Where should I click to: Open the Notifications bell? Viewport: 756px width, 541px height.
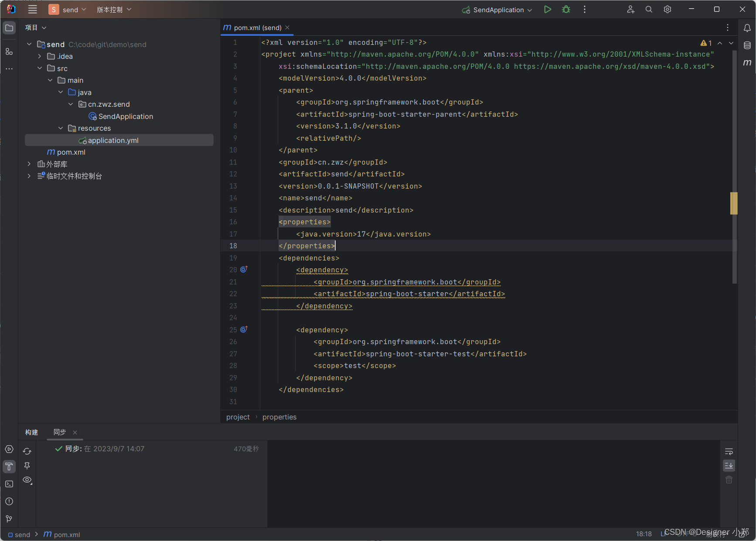point(747,28)
